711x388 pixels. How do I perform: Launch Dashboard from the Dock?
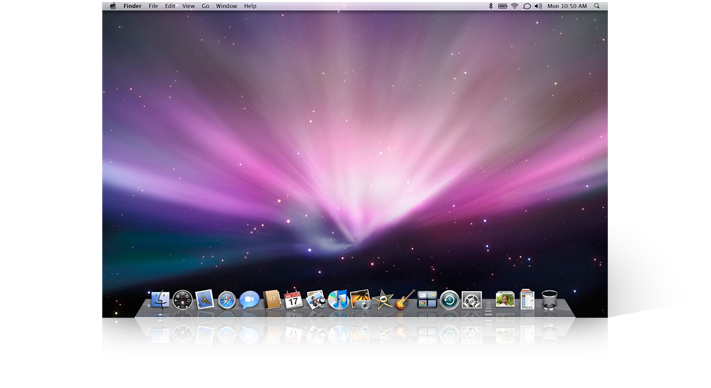[x=183, y=300]
